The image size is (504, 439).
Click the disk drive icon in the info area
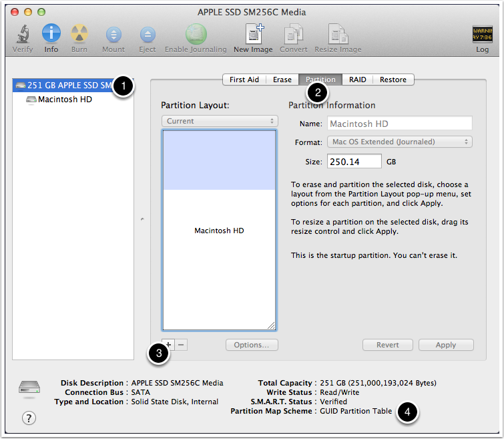point(29,388)
